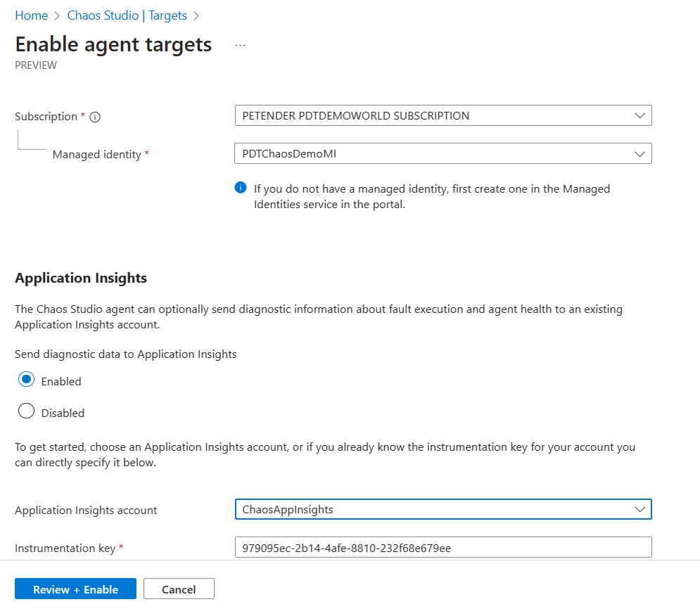Select the PDTChaosDemoMI value text
This screenshot has height=616, width=700.
[288, 153]
